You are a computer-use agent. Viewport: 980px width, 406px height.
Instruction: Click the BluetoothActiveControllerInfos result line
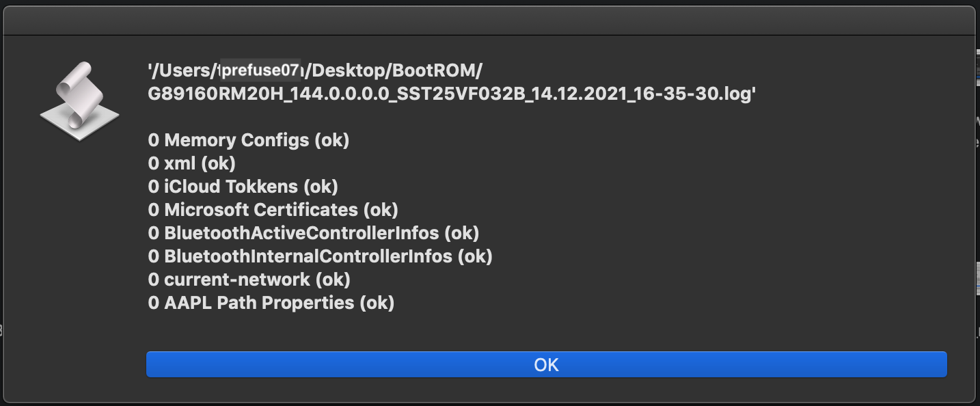click(x=314, y=233)
